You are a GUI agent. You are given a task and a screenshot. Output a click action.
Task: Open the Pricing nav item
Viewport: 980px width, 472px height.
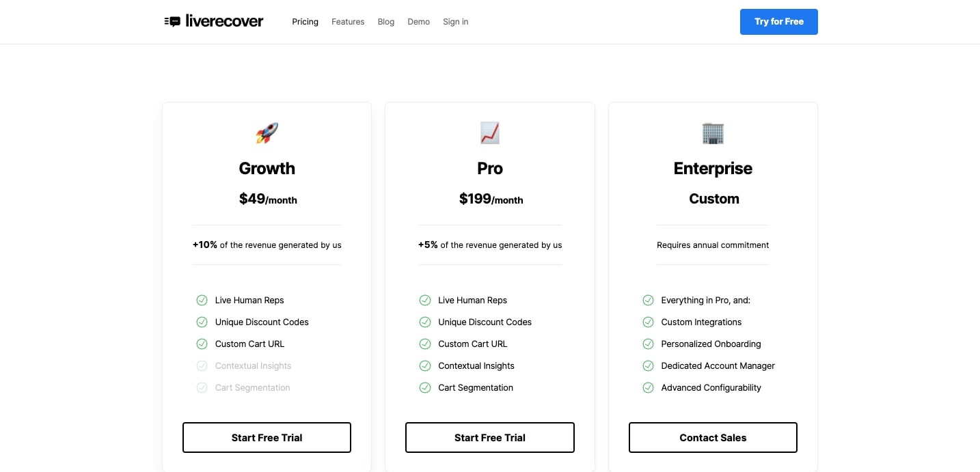[305, 22]
